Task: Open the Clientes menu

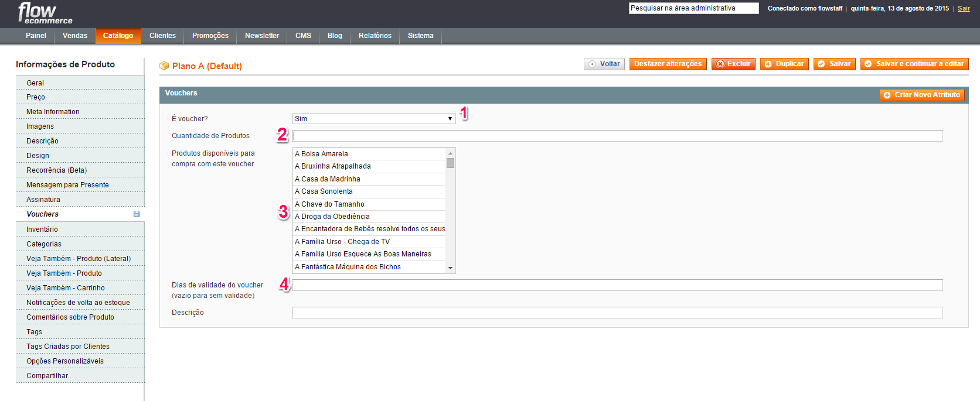Action: pos(162,36)
